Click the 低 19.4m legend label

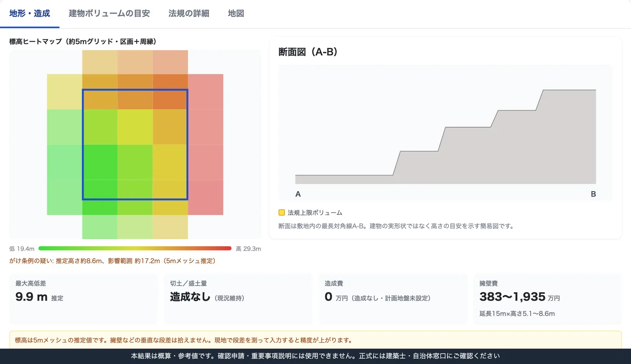(x=22, y=249)
